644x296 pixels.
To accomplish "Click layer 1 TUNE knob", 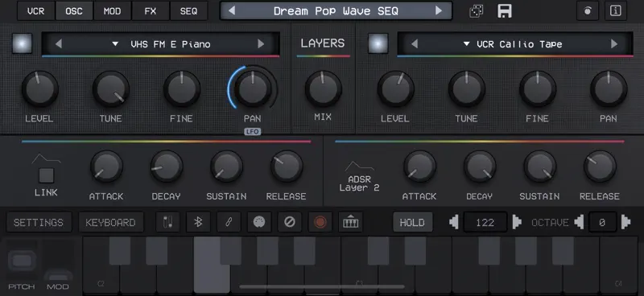I will (111, 88).
